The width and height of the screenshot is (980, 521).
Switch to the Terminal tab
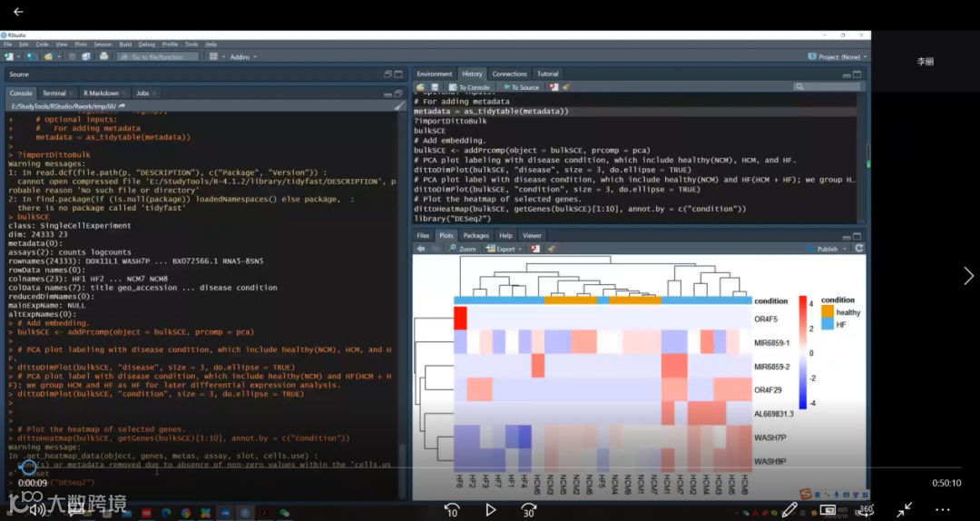(x=54, y=93)
